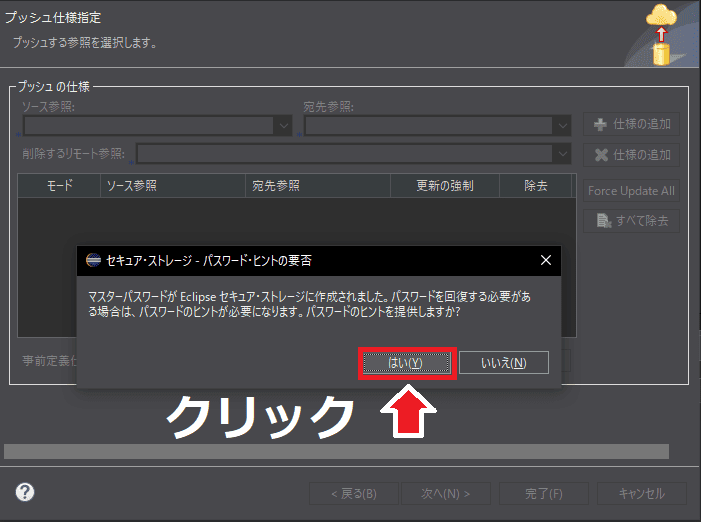Click the キャンセル button
The height and width of the screenshot is (522, 701).
(x=641, y=493)
